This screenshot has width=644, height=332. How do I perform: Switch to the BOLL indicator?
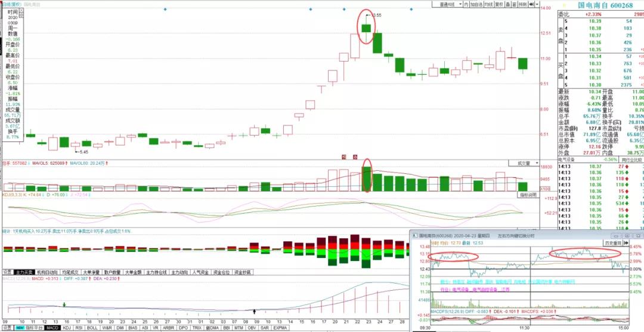point(92,327)
